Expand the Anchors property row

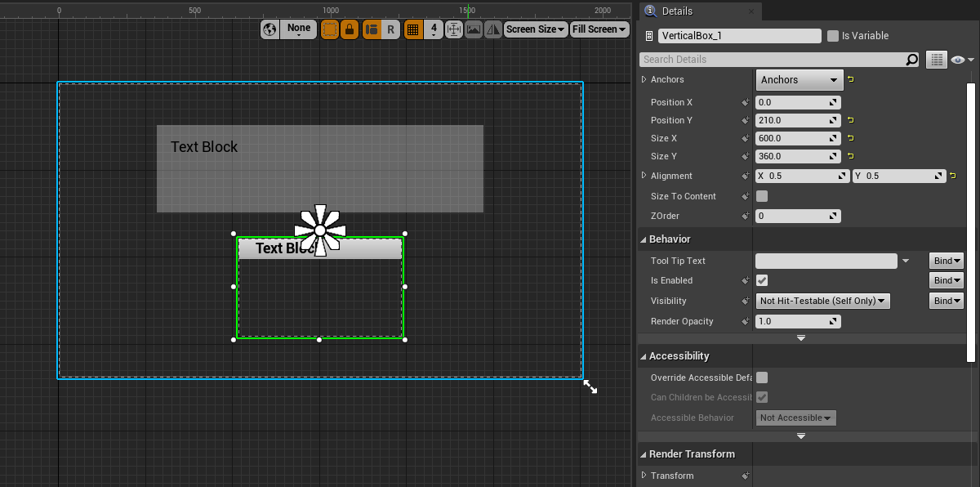[644, 79]
